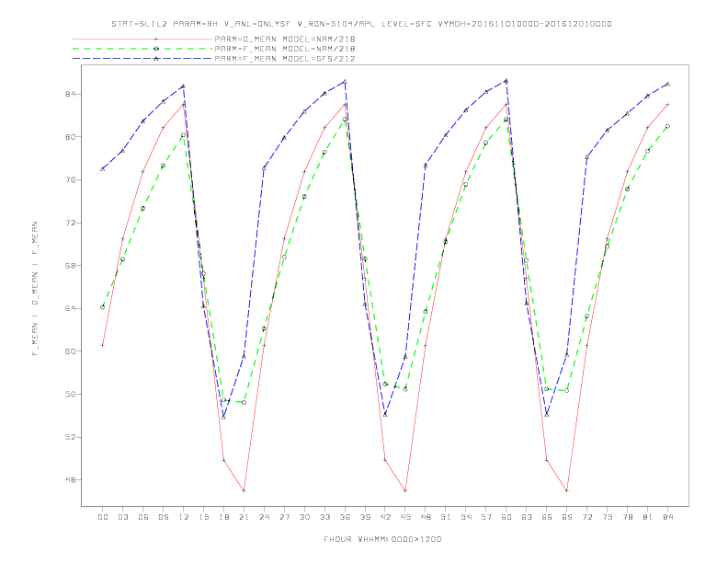728x563 pixels.
Task: Click x-axis tick label 57
Action: [x=486, y=517]
